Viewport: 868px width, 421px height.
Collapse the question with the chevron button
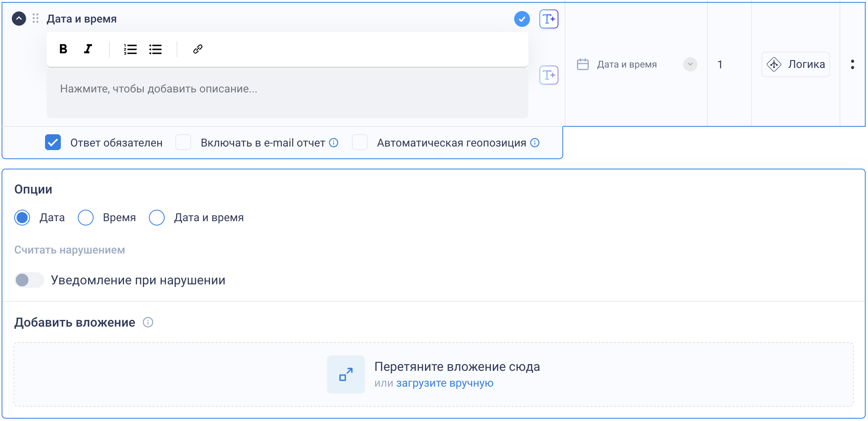coord(19,19)
